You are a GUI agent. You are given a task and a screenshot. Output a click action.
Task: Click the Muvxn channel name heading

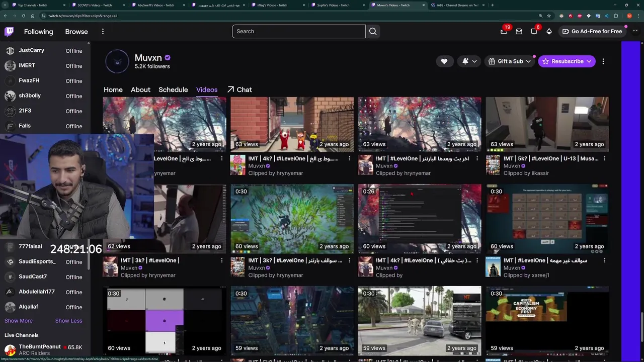coord(148,58)
